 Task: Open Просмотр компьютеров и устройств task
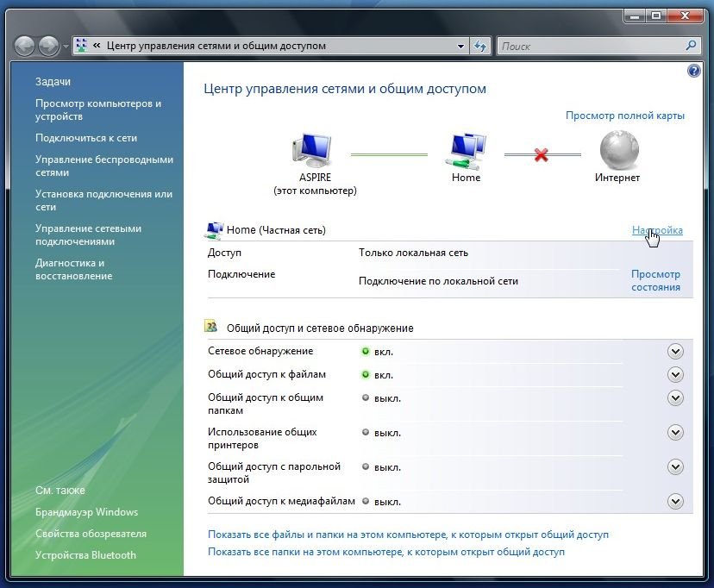pyautogui.click(x=98, y=109)
